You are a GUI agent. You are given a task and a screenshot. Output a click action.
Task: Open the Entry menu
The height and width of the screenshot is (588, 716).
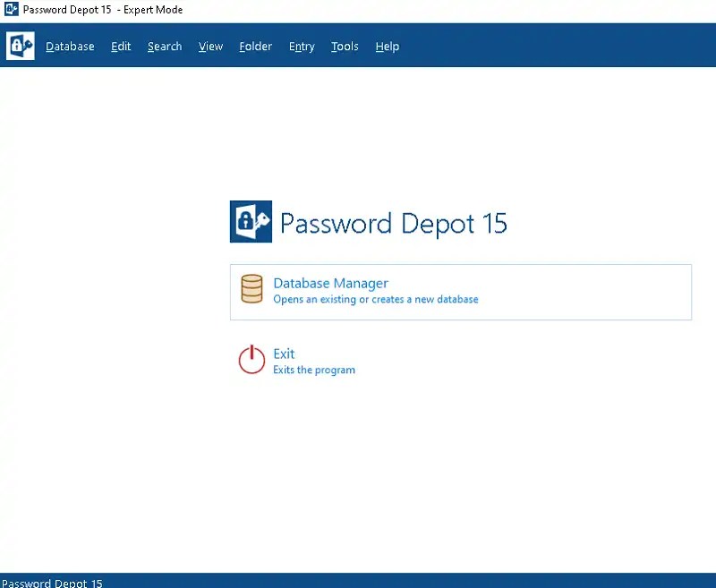click(x=302, y=47)
